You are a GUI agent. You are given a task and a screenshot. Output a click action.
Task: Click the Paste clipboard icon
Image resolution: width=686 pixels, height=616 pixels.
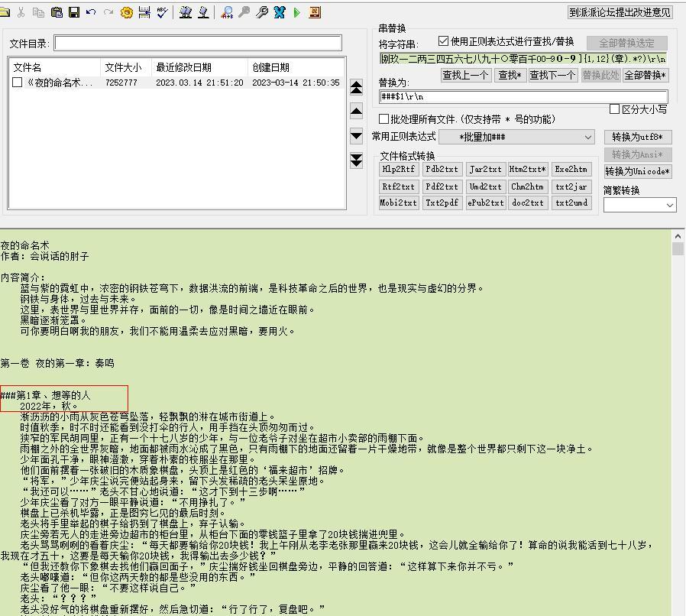pos(57,12)
